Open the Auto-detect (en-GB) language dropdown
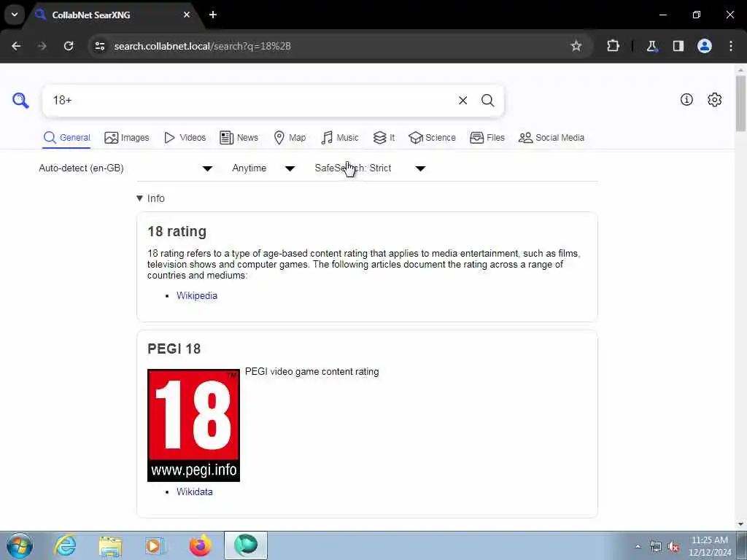Viewport: 747px width, 560px height. [x=125, y=168]
